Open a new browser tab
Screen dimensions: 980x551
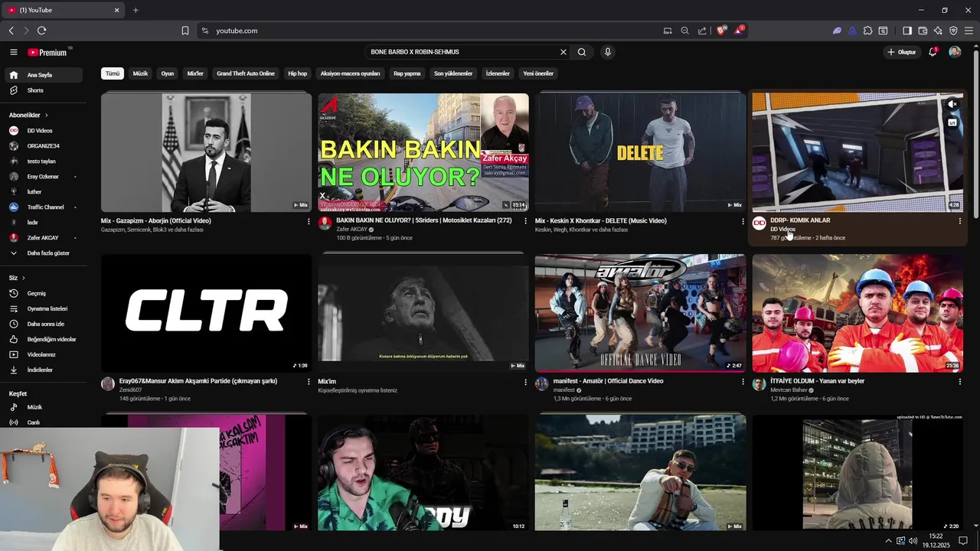136,10
